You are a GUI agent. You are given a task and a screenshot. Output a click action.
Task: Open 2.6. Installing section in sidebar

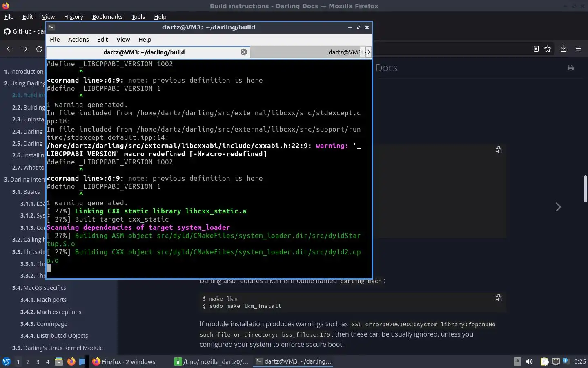pos(29,155)
